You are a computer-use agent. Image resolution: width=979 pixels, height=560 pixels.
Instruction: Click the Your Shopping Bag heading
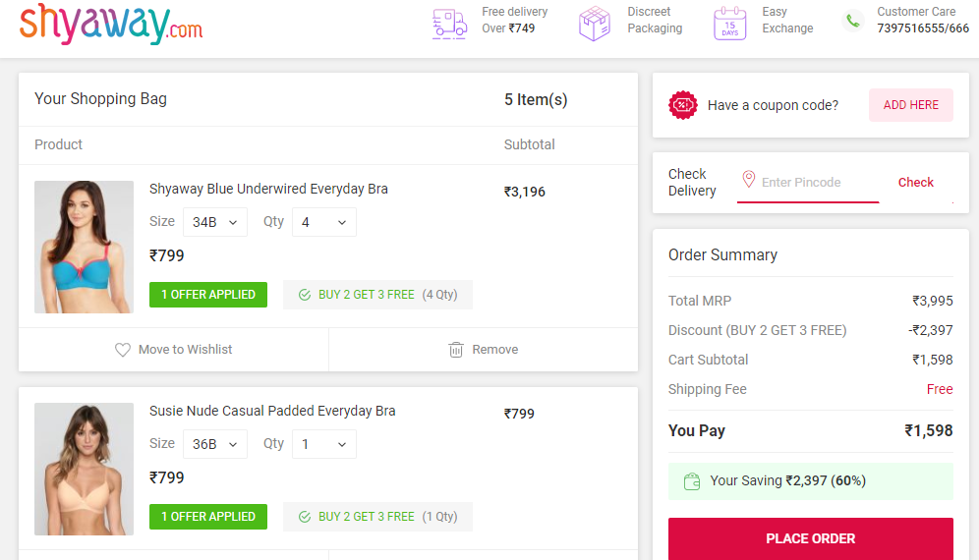point(100,99)
